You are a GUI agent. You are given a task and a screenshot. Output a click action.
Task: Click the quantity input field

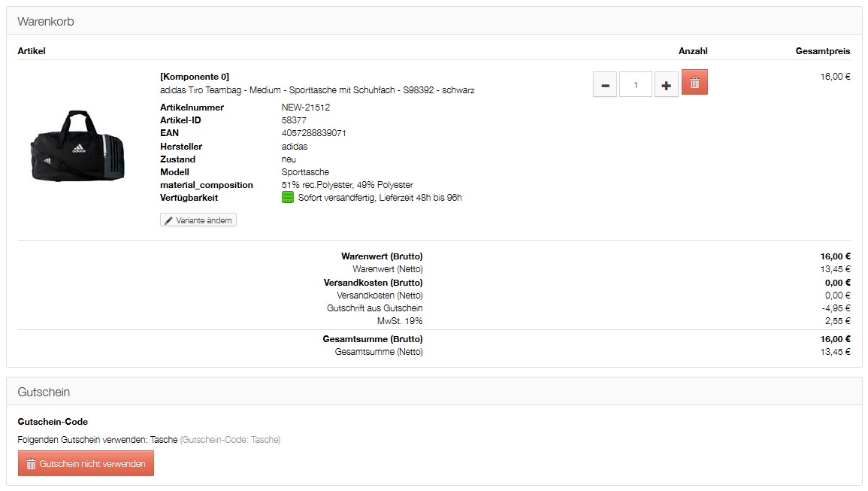pyautogui.click(x=636, y=85)
